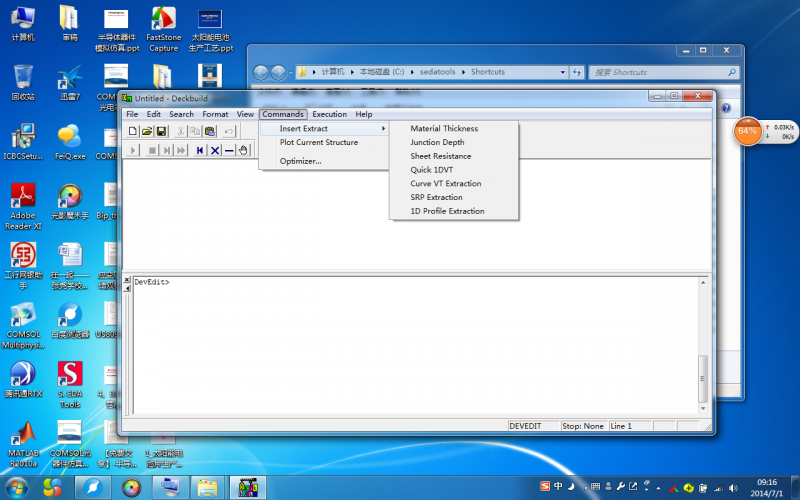This screenshot has height=500, width=800.
Task: Click the output pane scrollbar thumb
Action: (x=703, y=379)
